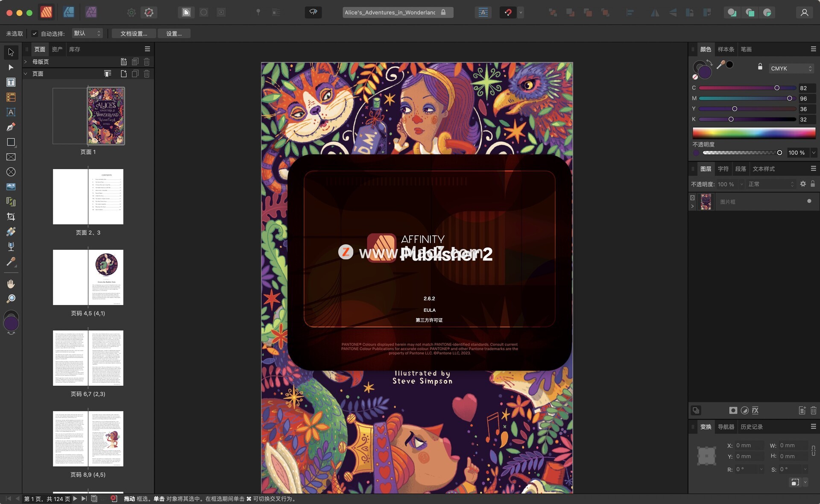Switch to Navigator tab

point(726,427)
